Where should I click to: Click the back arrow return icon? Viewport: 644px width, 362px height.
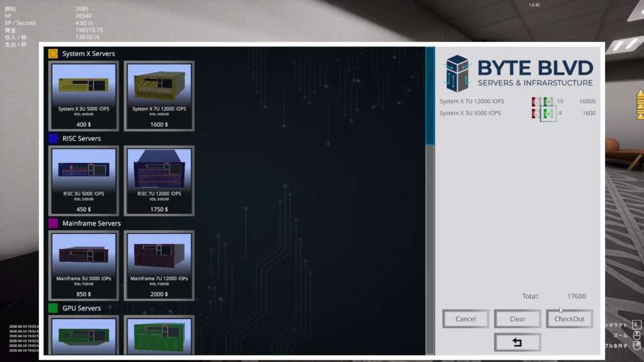pyautogui.click(x=518, y=343)
